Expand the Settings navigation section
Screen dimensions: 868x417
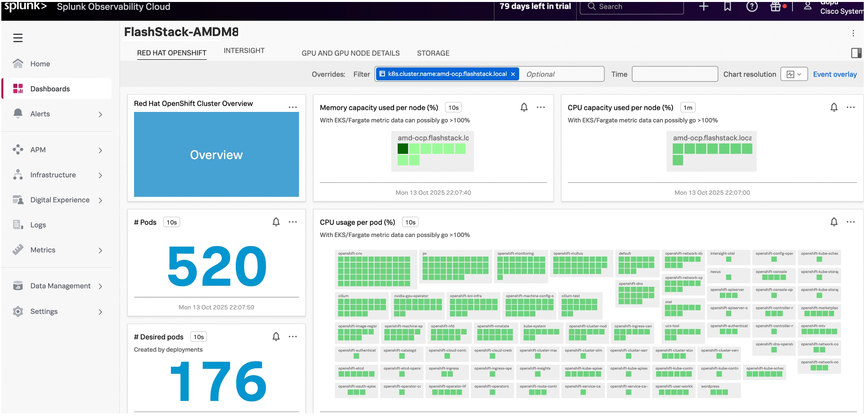coord(100,312)
